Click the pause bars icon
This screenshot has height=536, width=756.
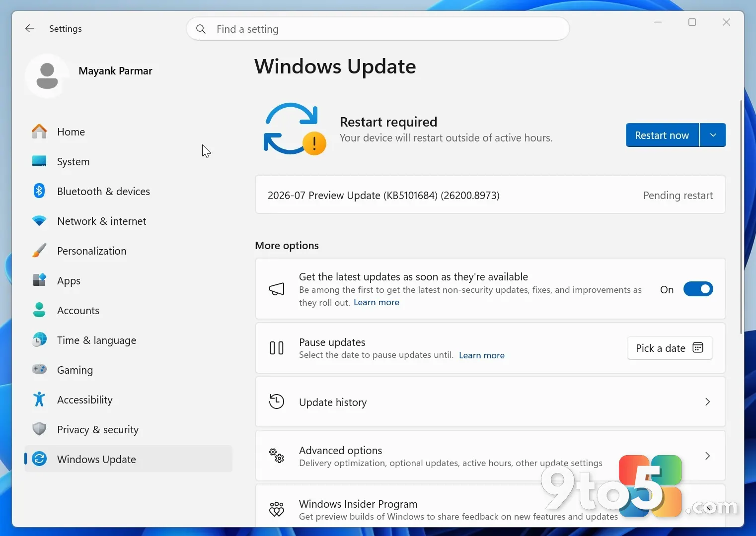click(277, 348)
